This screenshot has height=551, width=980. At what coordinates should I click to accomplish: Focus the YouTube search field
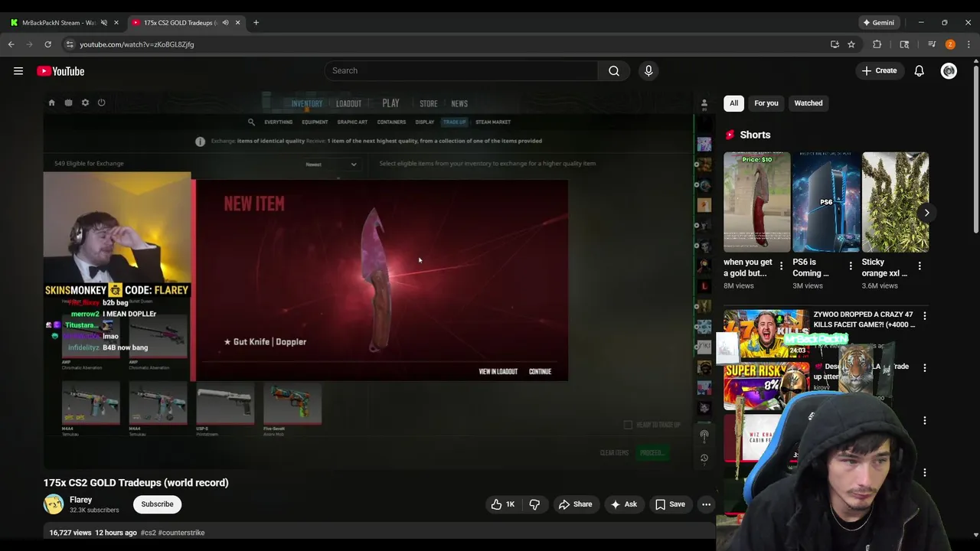(x=462, y=70)
